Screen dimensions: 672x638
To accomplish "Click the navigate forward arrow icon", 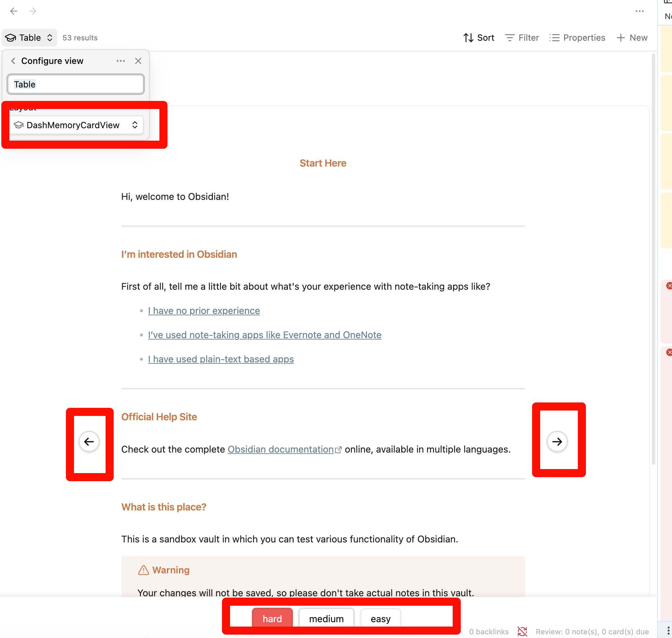I will click(x=33, y=11).
